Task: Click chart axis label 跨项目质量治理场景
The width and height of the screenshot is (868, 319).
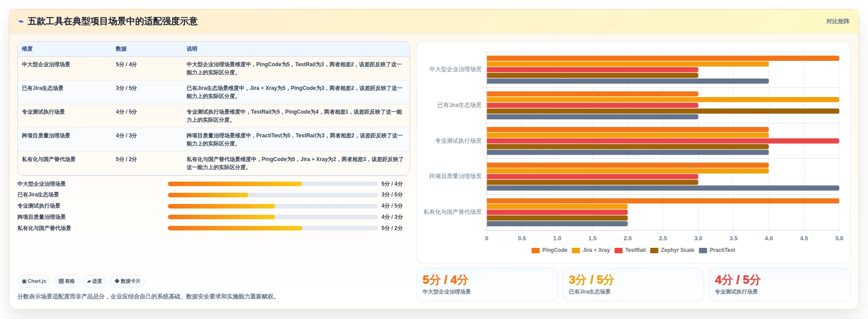Action: click(455, 176)
